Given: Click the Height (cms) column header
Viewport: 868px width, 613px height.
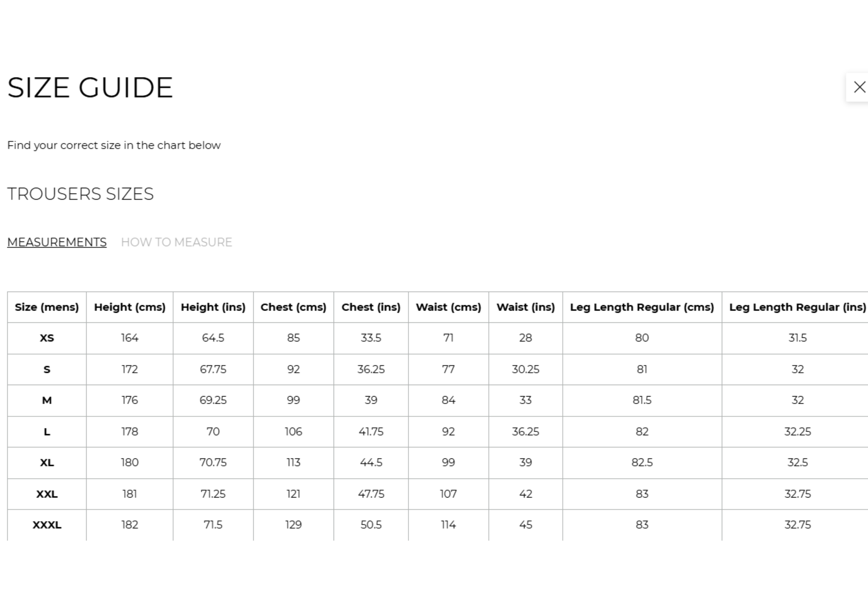Looking at the screenshot, I should 130,307.
